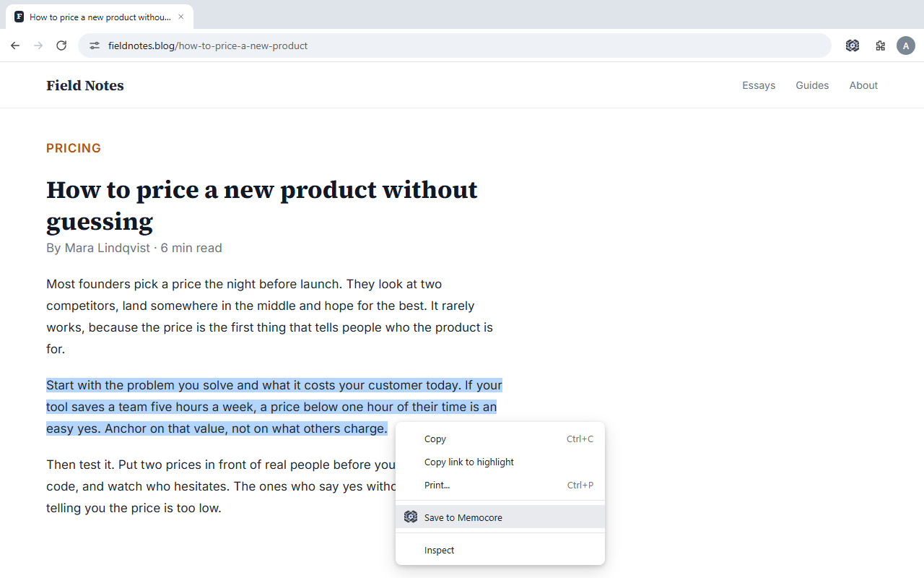
Task: Click the Memocore extension icon in toolbar
Action: [x=853, y=46]
